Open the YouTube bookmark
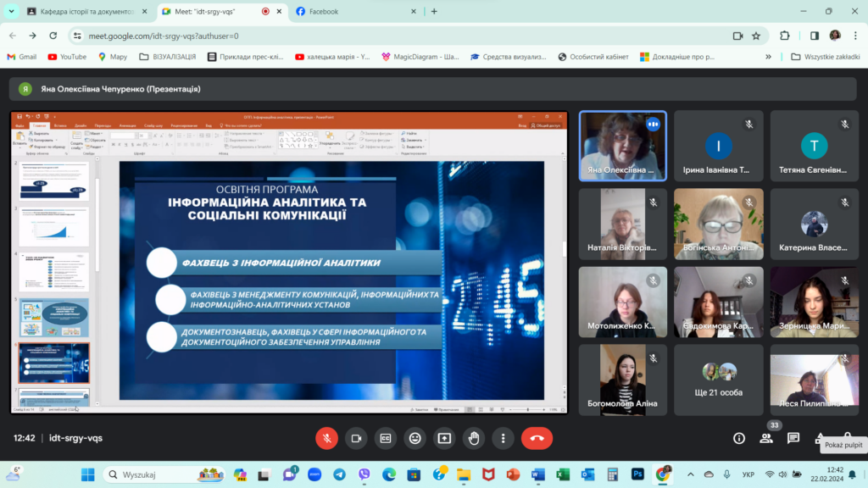 pyautogui.click(x=67, y=57)
